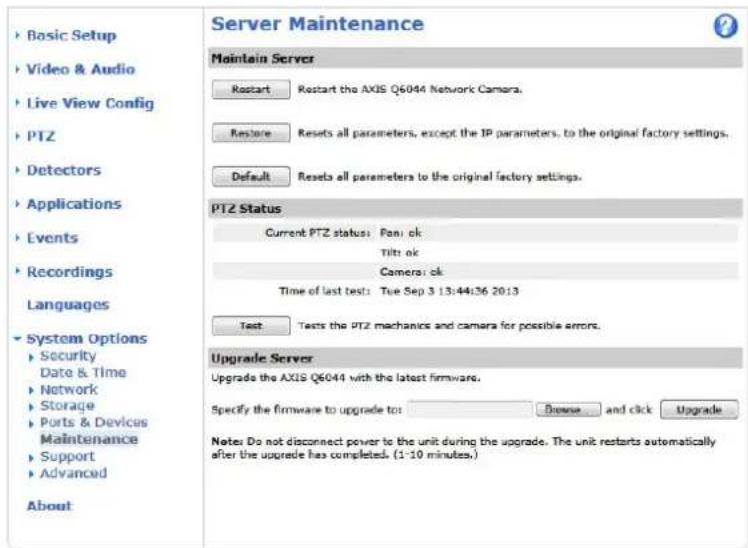
Task: Expand arrow next to Support
Action: pos(31,458)
